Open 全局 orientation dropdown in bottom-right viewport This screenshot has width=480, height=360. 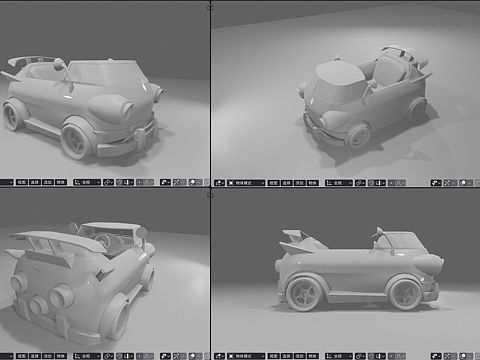point(339,356)
